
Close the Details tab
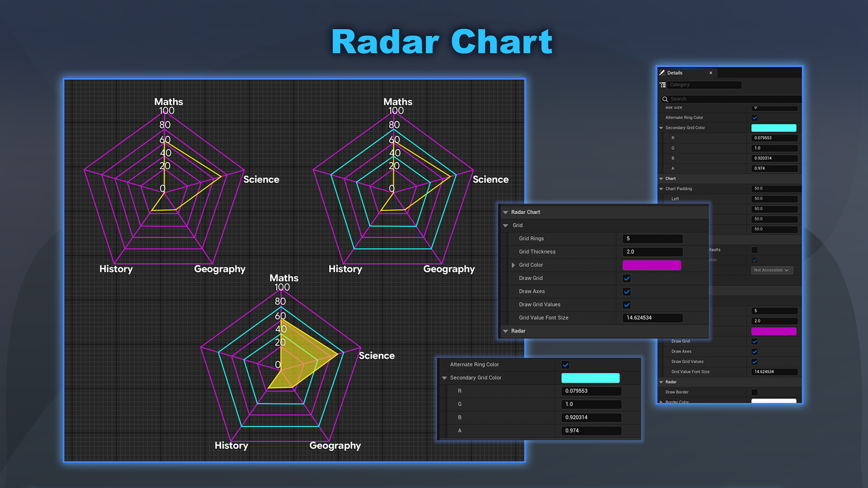[x=711, y=73]
